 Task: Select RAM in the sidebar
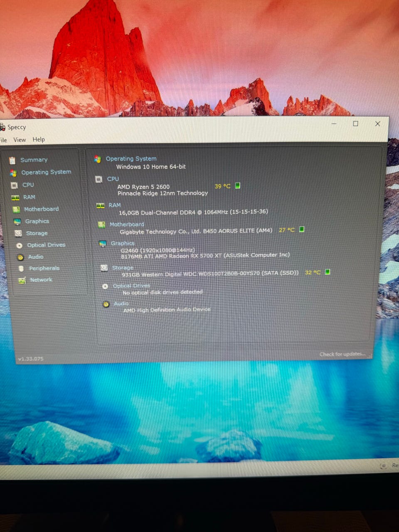click(29, 197)
